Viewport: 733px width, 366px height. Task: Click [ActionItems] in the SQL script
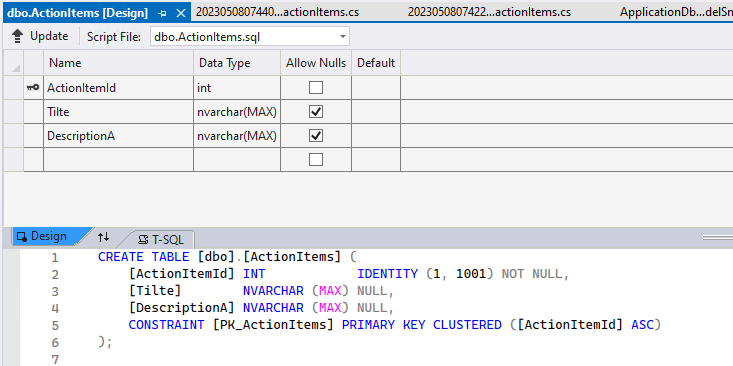point(293,257)
